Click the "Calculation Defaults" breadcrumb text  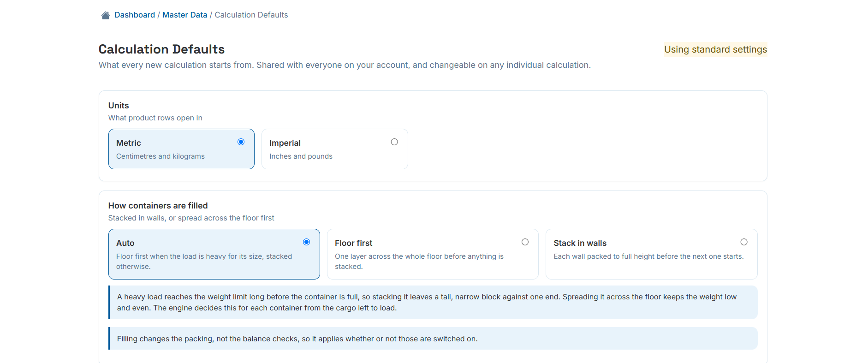(x=251, y=15)
